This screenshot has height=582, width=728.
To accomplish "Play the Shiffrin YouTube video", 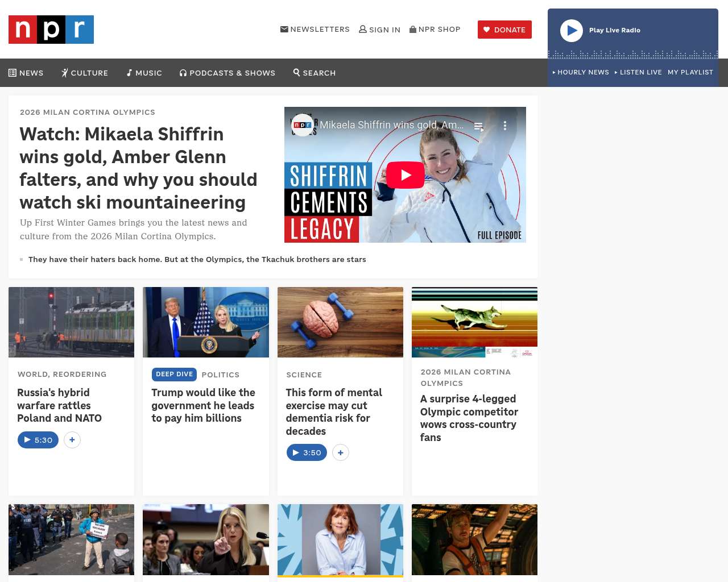I will [x=405, y=175].
